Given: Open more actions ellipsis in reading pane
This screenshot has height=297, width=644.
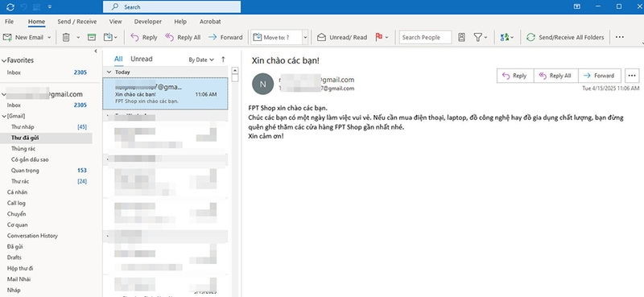Looking at the screenshot, I should (632, 76).
